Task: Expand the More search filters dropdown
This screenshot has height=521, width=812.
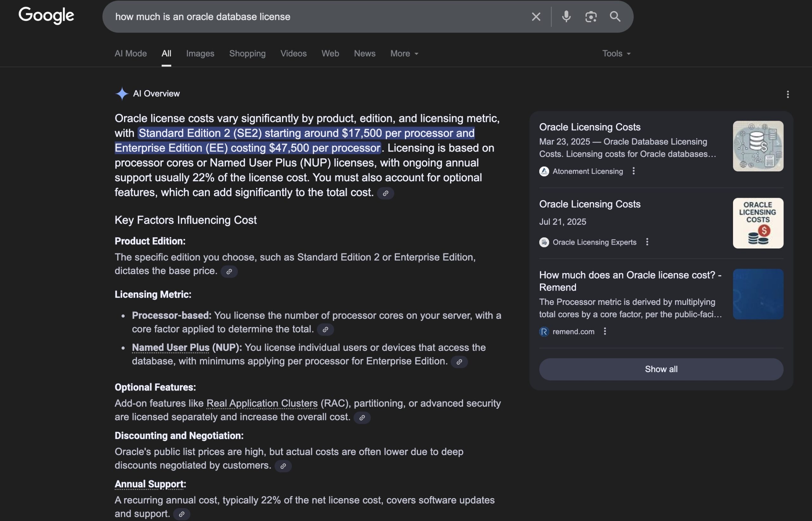Action: 404,54
